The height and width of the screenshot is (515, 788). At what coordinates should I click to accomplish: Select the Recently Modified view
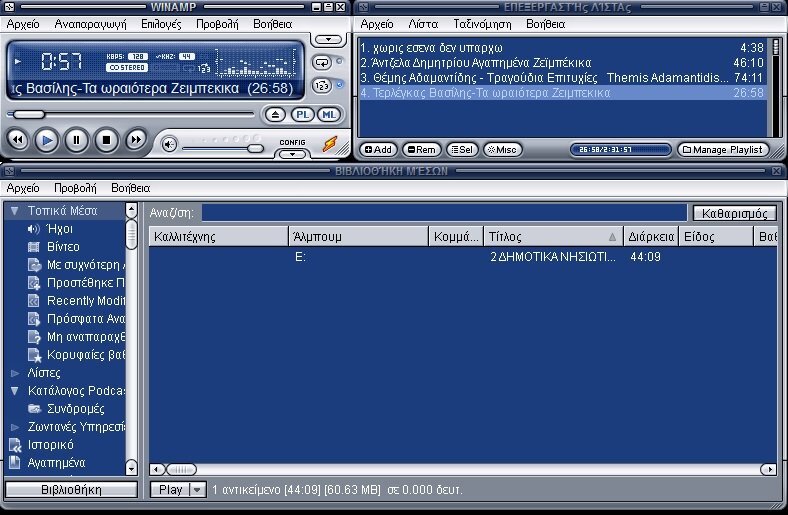click(x=75, y=301)
